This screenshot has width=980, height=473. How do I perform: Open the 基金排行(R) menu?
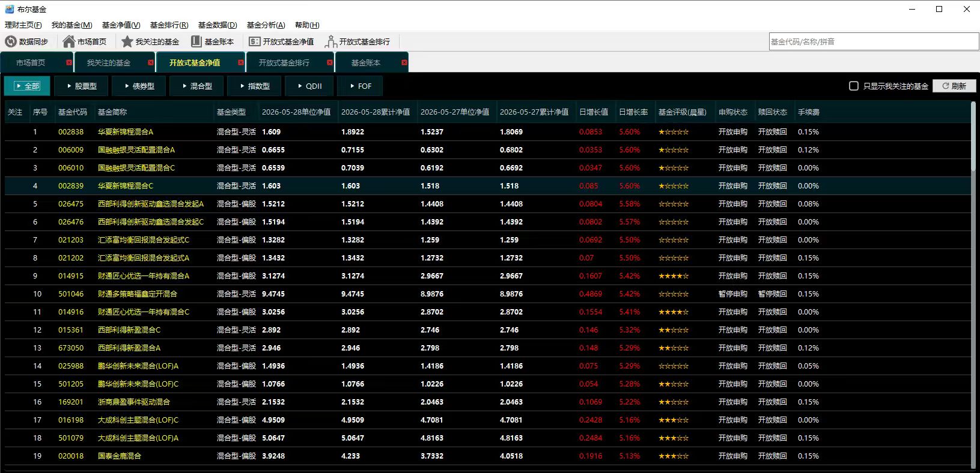pos(169,25)
